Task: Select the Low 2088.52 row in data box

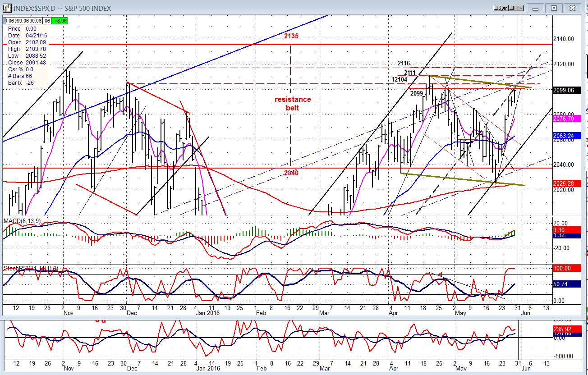Action: [27, 55]
